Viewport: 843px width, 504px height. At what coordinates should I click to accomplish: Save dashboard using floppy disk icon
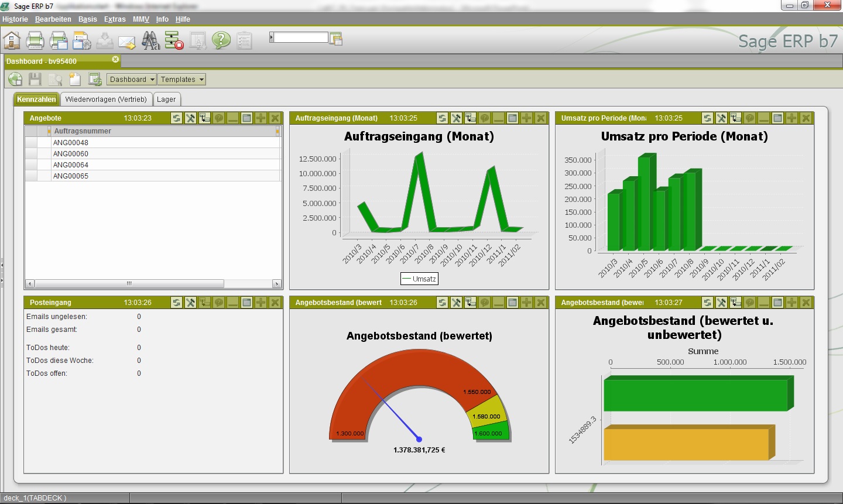(x=35, y=79)
